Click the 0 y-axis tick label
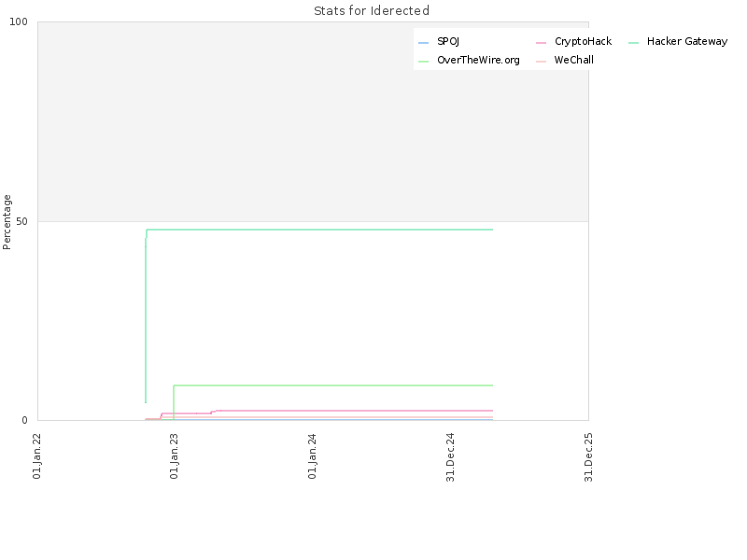The image size is (747, 560). (x=25, y=421)
